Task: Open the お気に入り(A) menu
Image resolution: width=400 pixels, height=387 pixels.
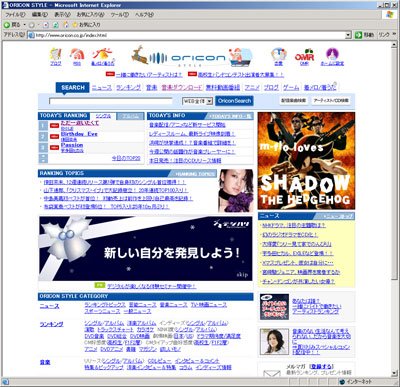Action: point(90,15)
